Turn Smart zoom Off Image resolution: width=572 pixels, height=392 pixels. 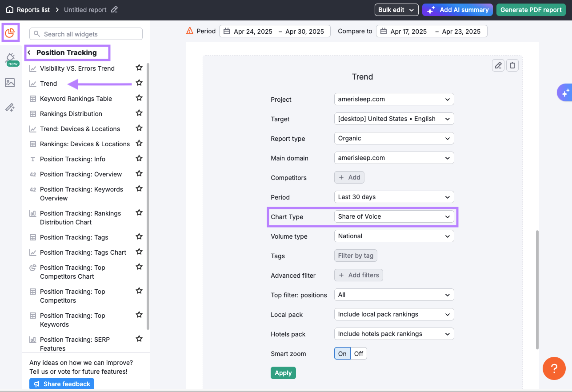pos(358,353)
